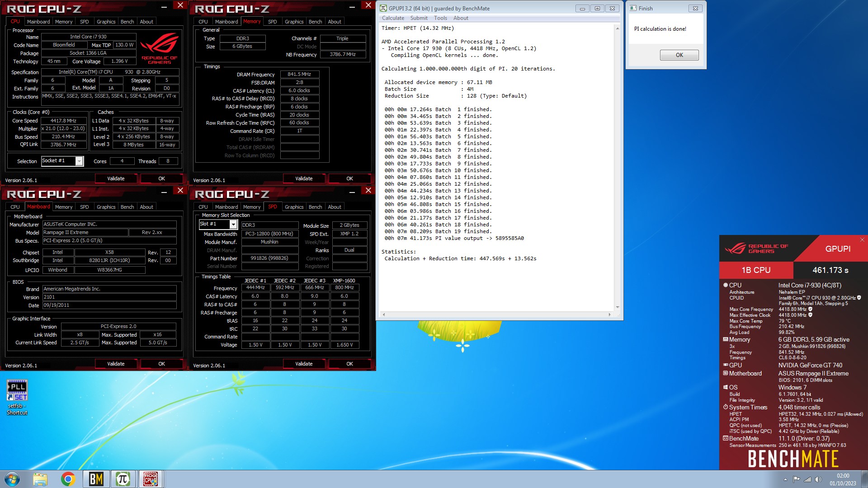
Task: Open the About menu in GPUPI
Action: point(461,18)
